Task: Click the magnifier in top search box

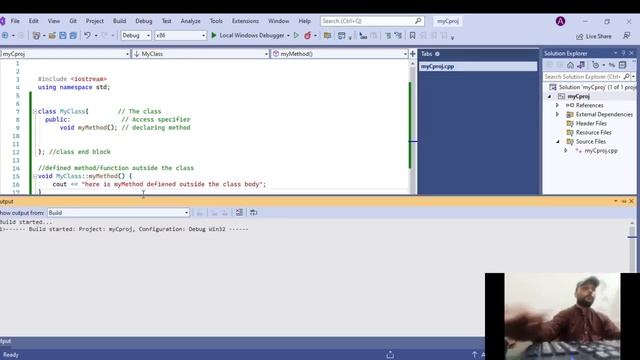Action: pyautogui.click(x=418, y=21)
